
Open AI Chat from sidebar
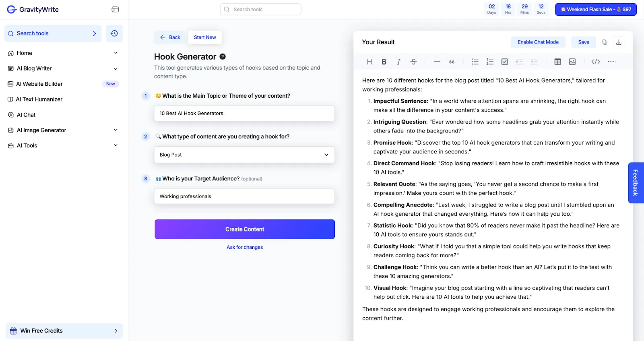[26, 115]
